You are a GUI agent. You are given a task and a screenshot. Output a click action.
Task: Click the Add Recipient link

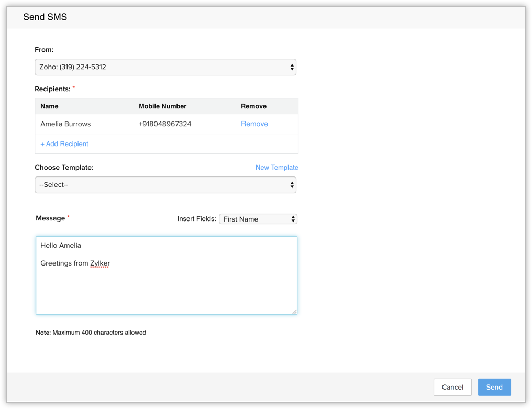point(64,144)
